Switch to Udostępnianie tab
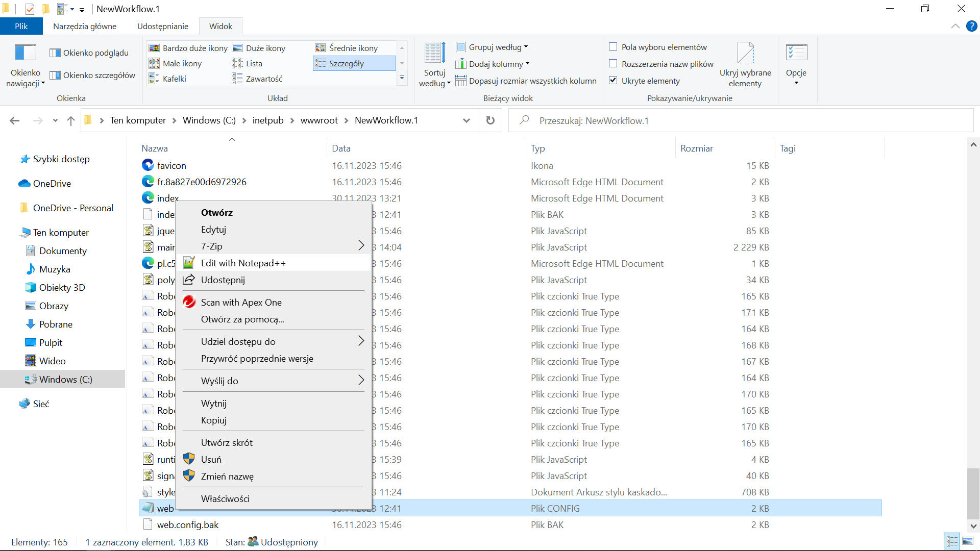 click(x=163, y=26)
